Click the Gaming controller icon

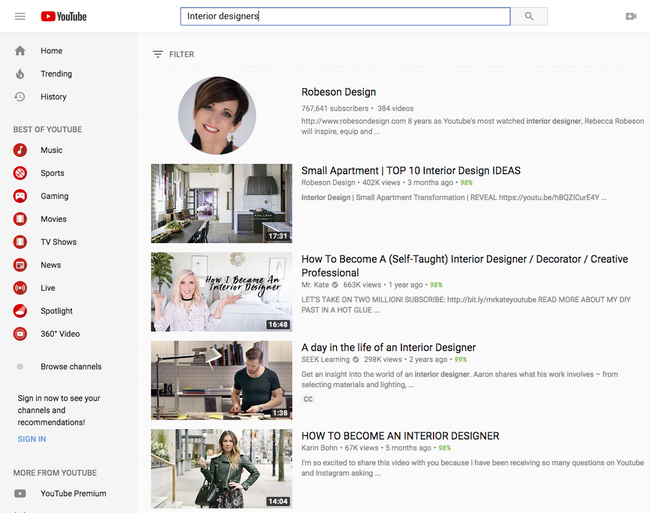(x=20, y=196)
